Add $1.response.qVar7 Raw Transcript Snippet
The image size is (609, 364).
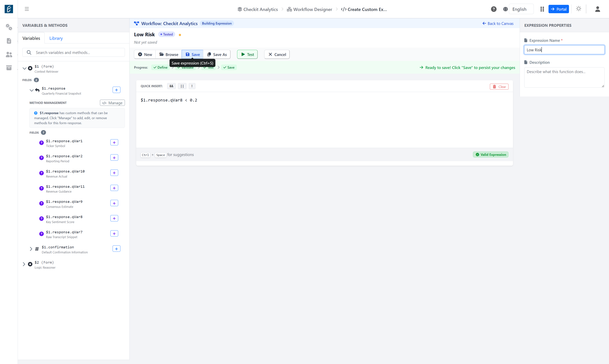(114, 233)
